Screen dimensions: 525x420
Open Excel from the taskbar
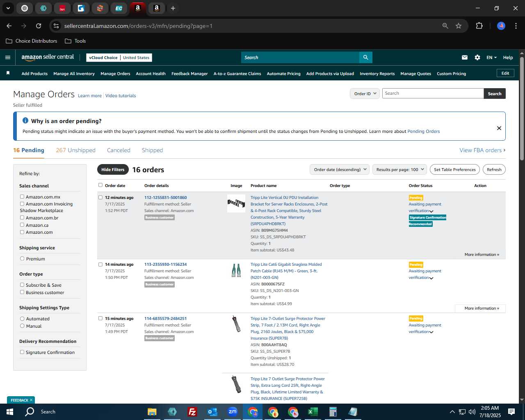click(313, 412)
